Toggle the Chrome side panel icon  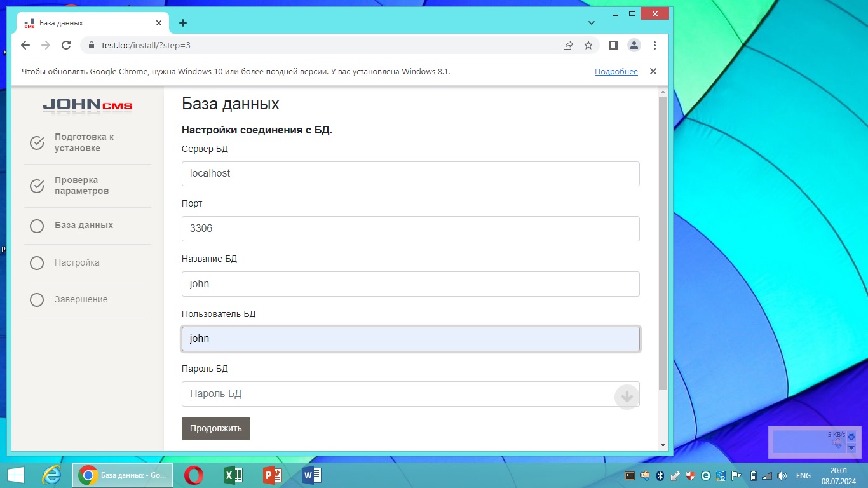pos(613,45)
